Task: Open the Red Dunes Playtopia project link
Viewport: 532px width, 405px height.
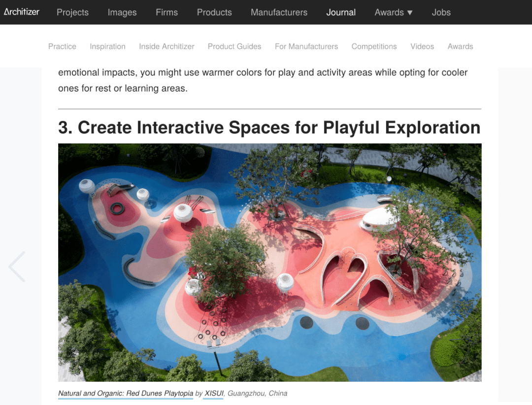Action: click(x=126, y=394)
